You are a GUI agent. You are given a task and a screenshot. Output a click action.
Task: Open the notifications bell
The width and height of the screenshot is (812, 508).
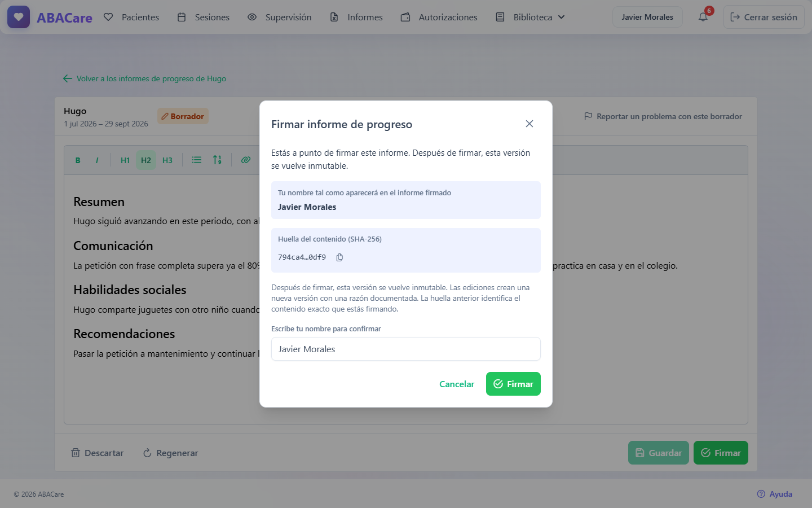pyautogui.click(x=703, y=17)
